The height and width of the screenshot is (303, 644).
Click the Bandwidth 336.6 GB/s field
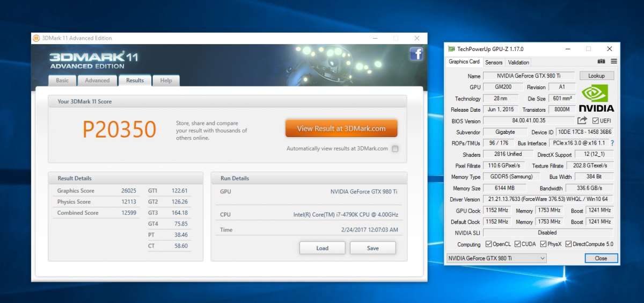click(589, 188)
